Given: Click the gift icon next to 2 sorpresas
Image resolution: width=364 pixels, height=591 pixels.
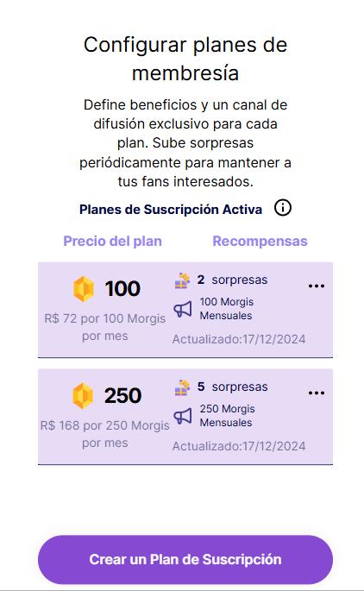Looking at the screenshot, I should [x=182, y=280].
